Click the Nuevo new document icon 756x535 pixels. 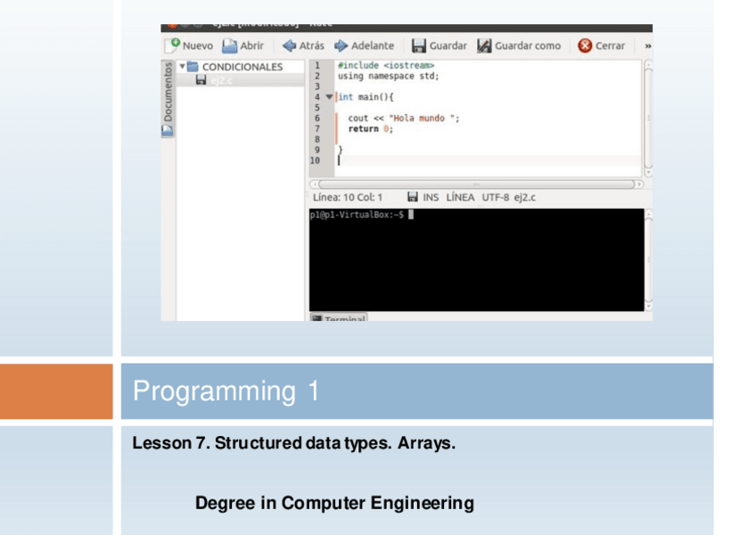[172, 45]
